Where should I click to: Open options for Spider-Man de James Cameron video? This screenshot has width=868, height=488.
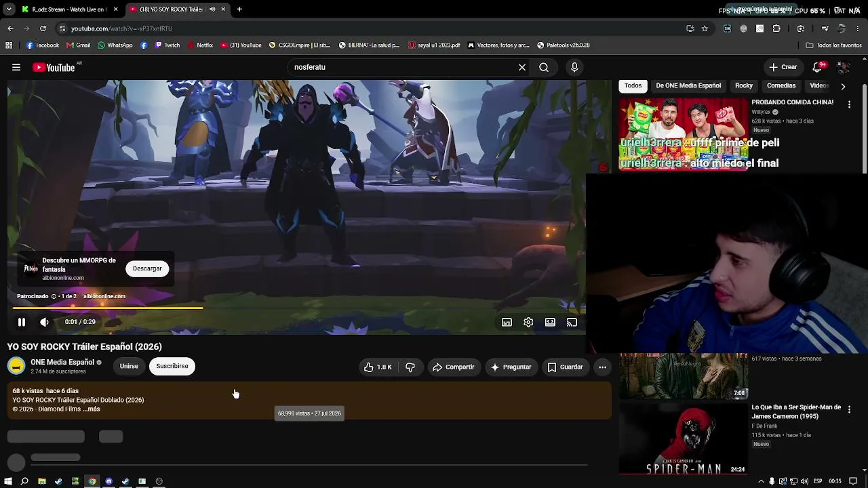(849, 410)
